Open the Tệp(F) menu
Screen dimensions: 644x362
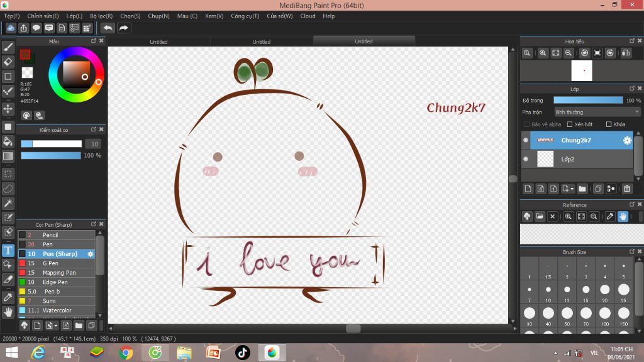point(12,16)
